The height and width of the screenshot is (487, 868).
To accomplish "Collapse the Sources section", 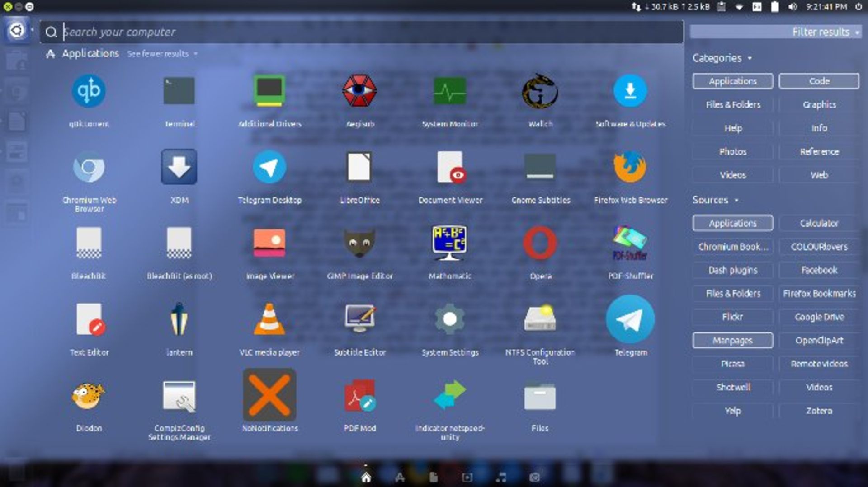I will (715, 200).
